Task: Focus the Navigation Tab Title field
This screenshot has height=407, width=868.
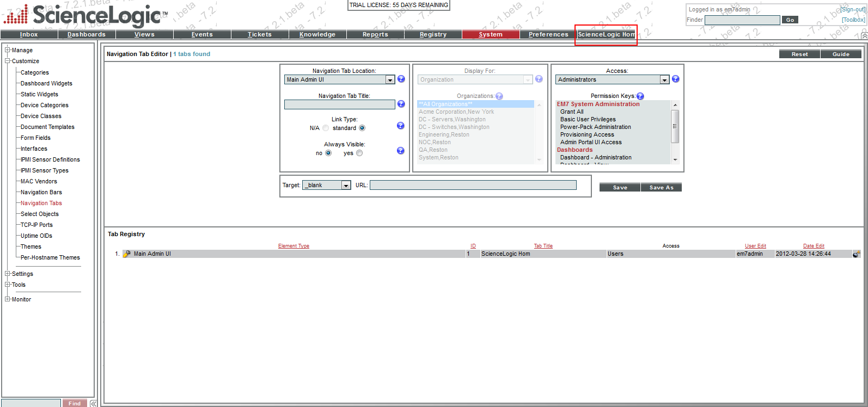Action: (339, 104)
